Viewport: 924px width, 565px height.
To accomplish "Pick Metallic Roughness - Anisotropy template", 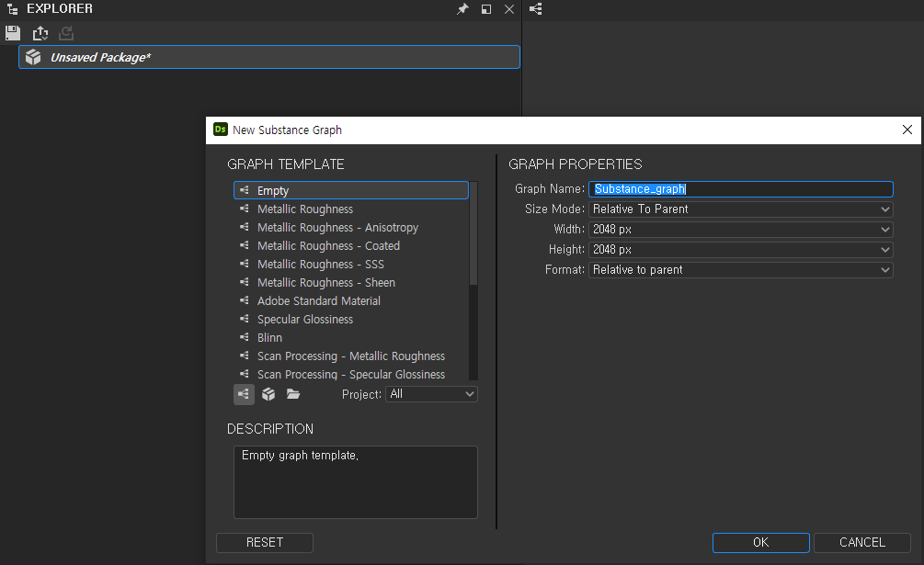I will (x=351, y=227).
